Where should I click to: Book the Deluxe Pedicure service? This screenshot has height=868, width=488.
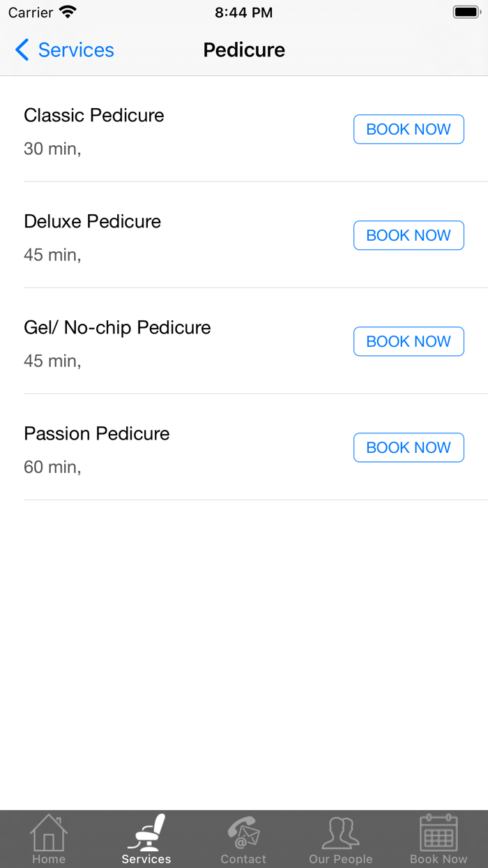(x=409, y=235)
